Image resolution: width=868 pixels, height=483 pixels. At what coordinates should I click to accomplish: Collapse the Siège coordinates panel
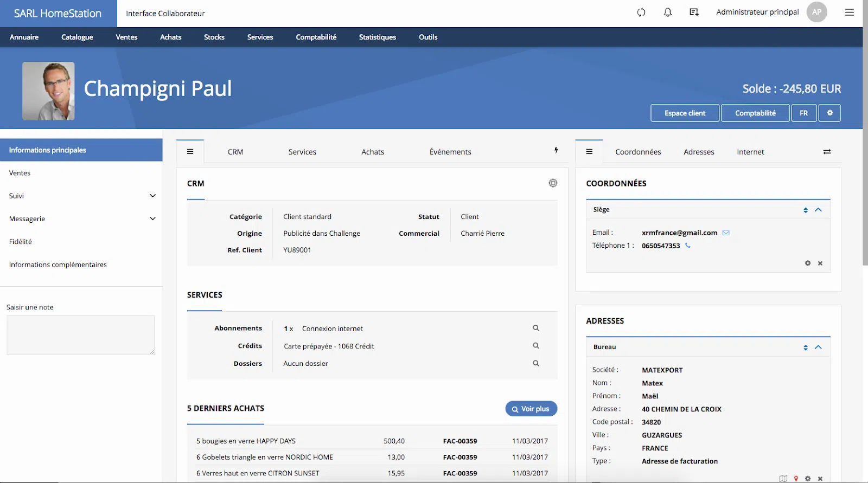coord(819,210)
